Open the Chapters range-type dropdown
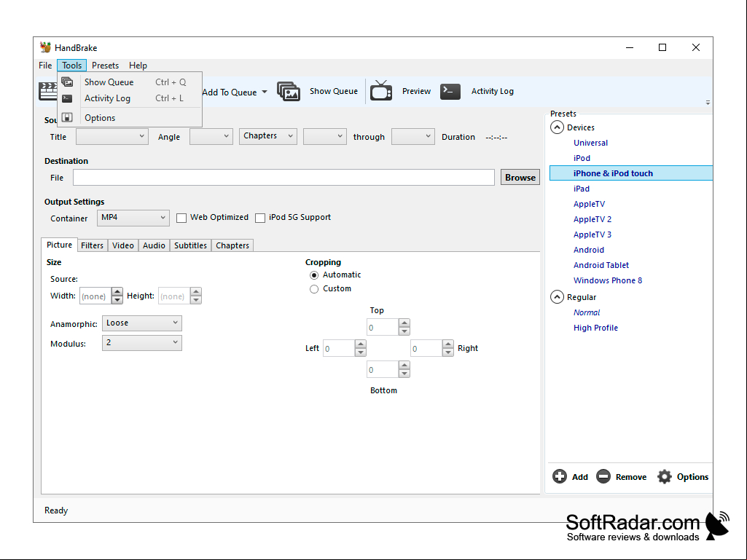 268,136
